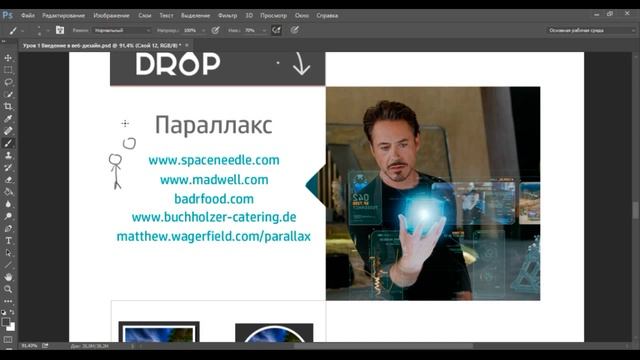
Task: Open the Изображение menu
Action: coord(111,16)
